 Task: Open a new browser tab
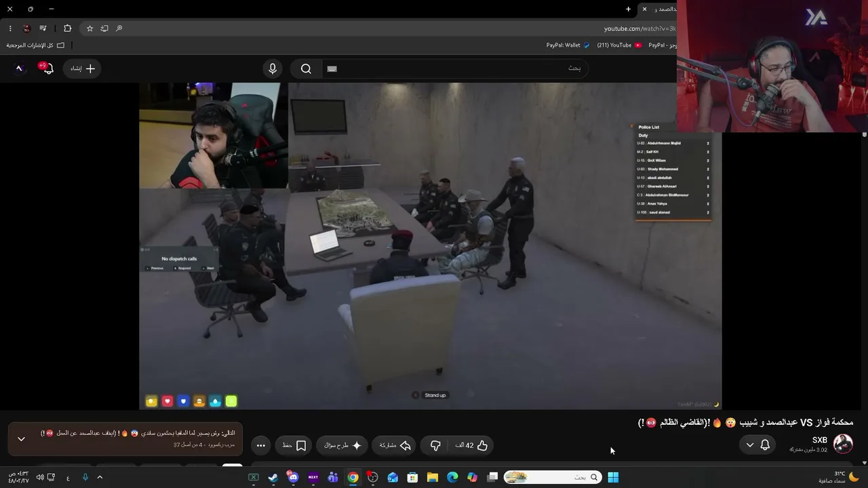628,9
